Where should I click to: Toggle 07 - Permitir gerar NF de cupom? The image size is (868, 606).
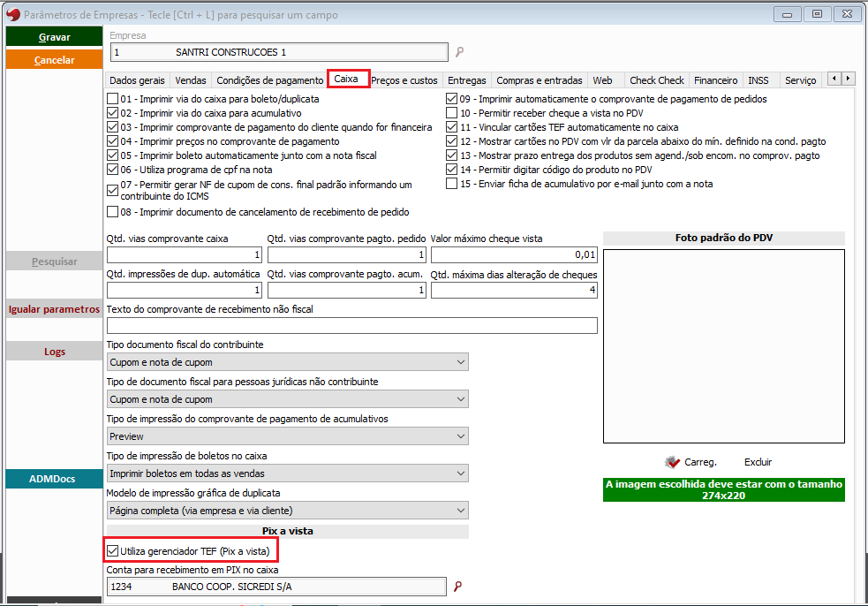112,190
